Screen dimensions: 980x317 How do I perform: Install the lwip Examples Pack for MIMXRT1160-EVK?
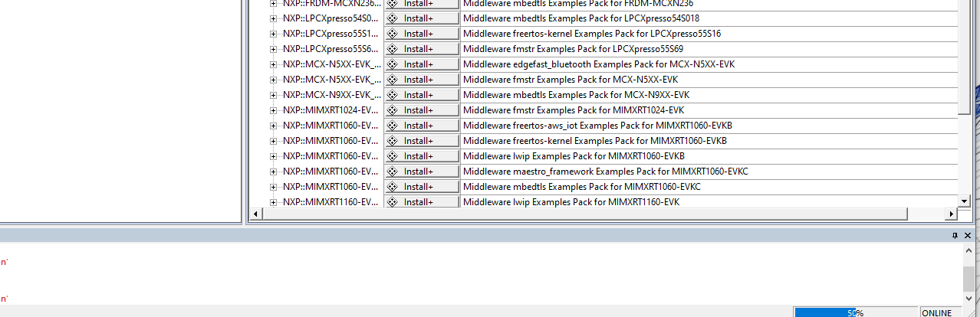pyautogui.click(x=421, y=201)
